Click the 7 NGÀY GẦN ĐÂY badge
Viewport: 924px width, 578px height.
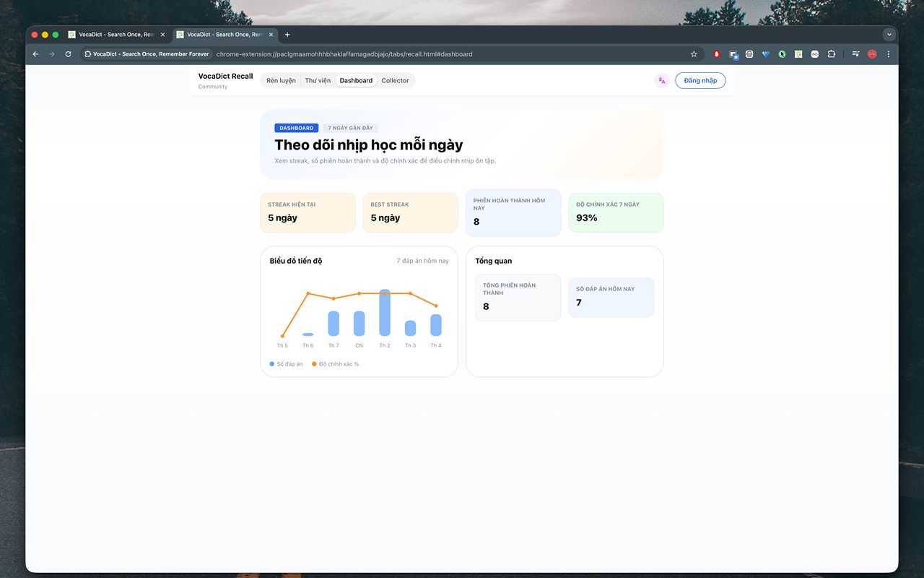point(350,128)
